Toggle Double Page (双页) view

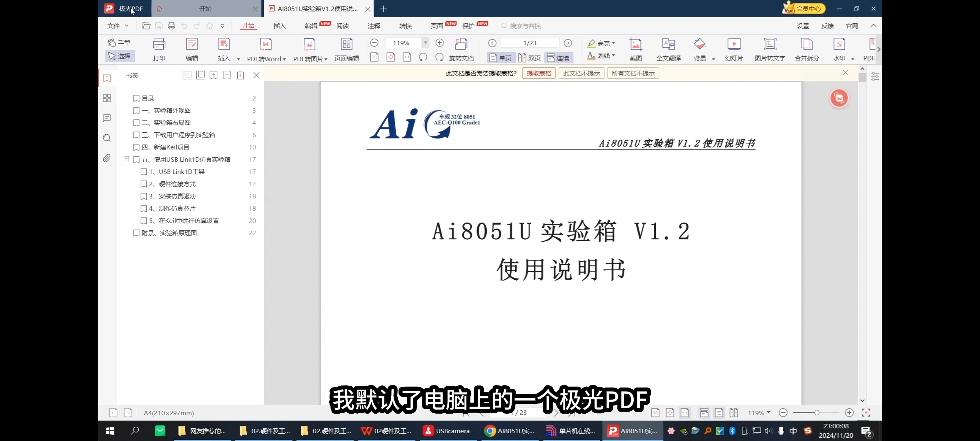pos(530,58)
